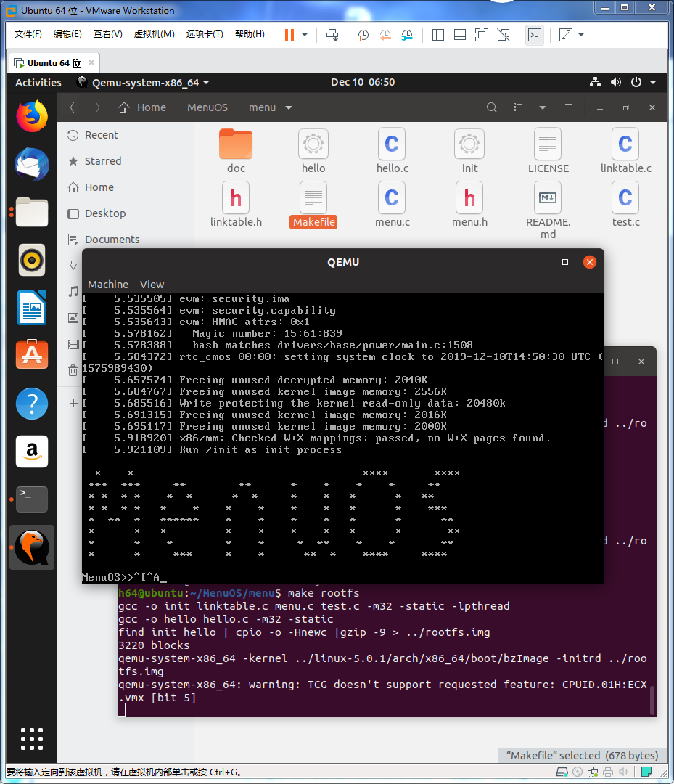Click MenuOS in the path bar
The image size is (674, 784).
(x=207, y=107)
